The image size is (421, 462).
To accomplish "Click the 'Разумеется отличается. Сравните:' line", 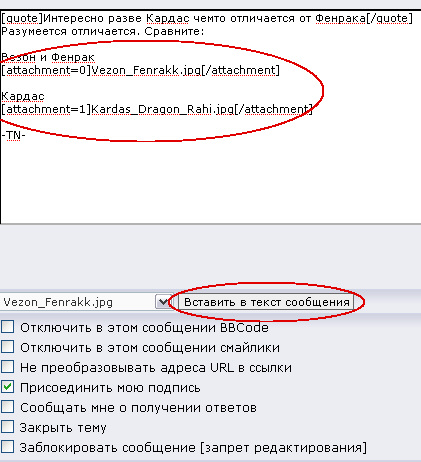I will tap(103, 31).
